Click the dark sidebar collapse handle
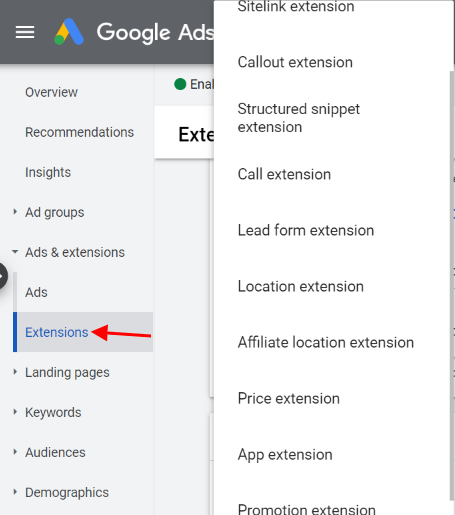Image resolution: width=455 pixels, height=515 pixels. point(3,276)
